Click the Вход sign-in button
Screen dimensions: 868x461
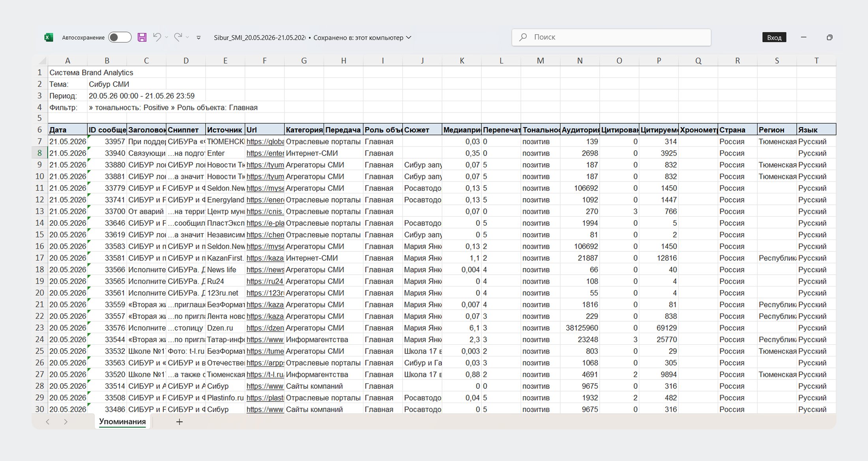774,37
